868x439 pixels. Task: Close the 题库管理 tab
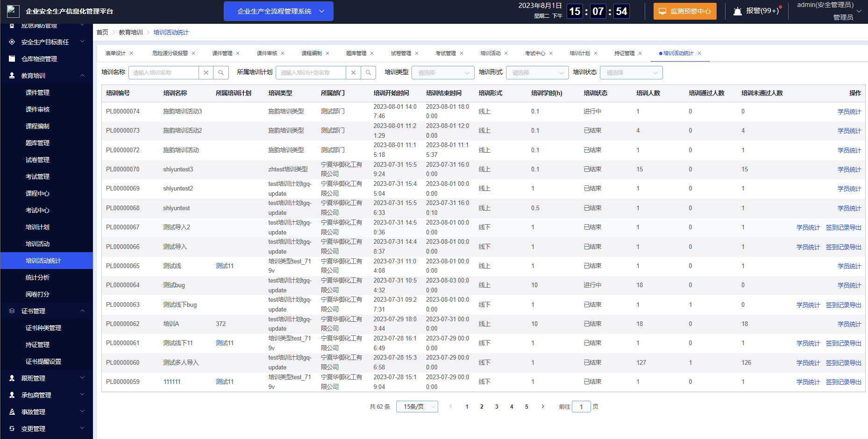372,53
